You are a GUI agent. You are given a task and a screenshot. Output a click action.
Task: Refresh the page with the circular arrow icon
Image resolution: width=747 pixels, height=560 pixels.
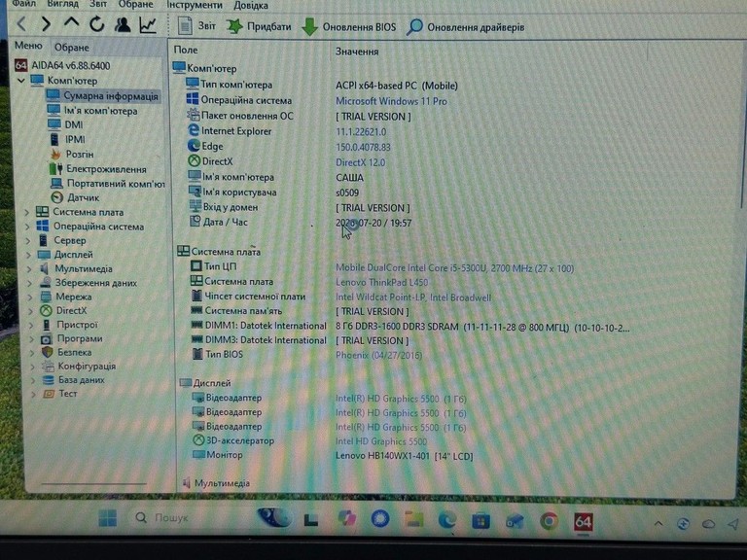point(96,23)
